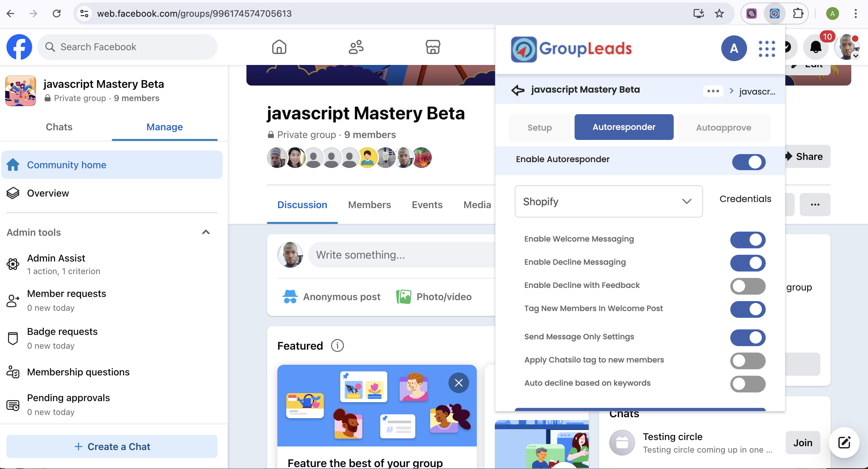Open the Marketplace icon
Image resolution: width=868 pixels, height=469 pixels.
433,47
